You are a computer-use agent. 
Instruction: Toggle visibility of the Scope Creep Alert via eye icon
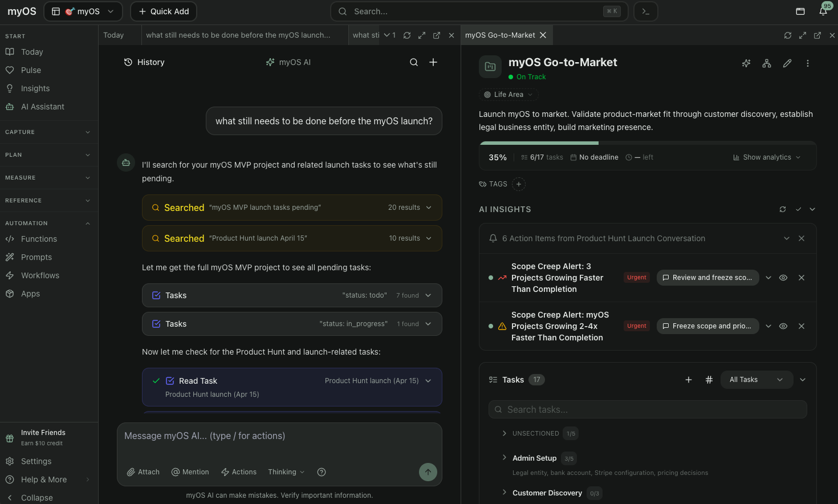click(x=783, y=278)
